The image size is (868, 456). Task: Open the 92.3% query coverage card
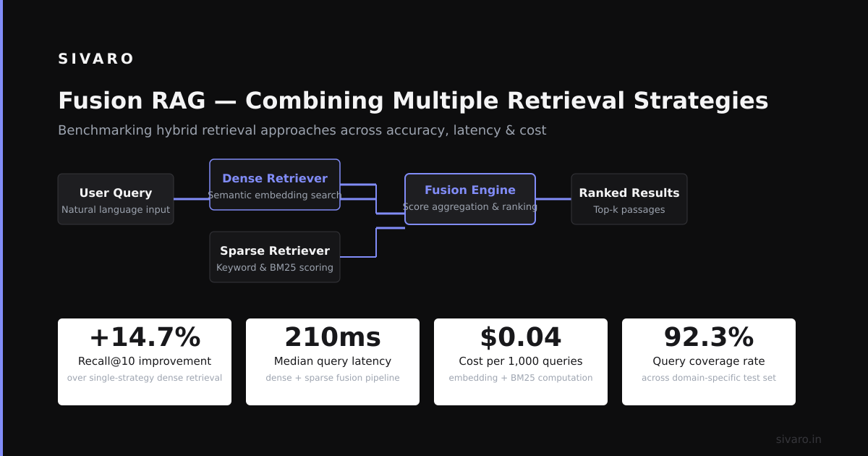click(x=709, y=362)
